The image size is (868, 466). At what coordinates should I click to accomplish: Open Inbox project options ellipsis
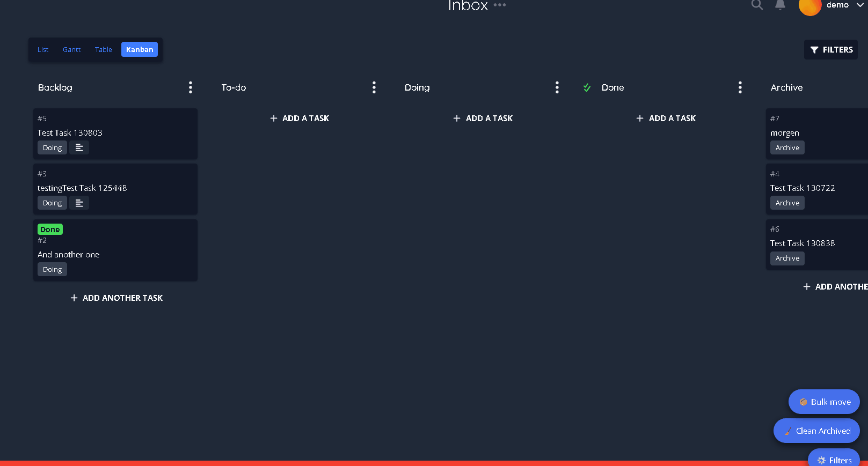coord(500,5)
